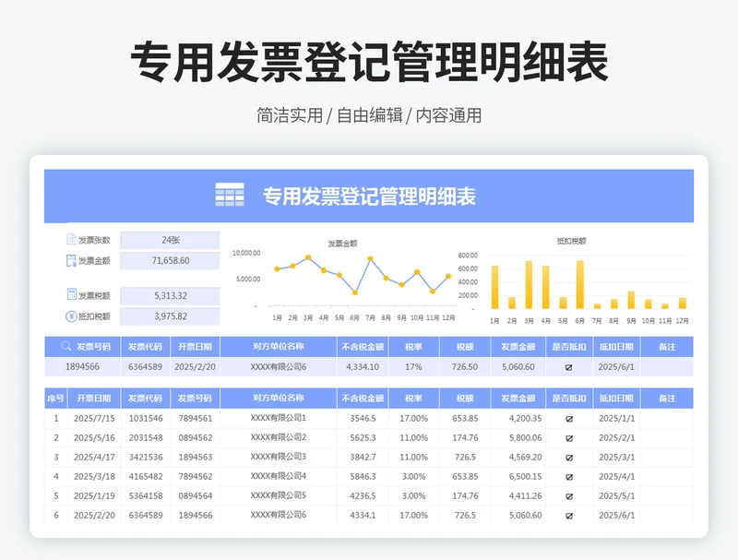
Task: Toggle the checkbox in XXXX有限公司1 row
Action: [x=569, y=419]
